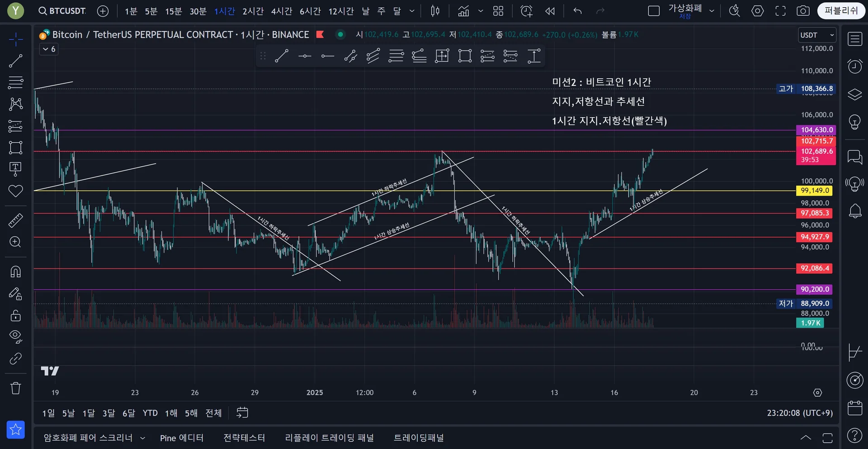This screenshot has height=449, width=868.
Task: Click the yellow 99,149.0 price label
Action: pos(815,191)
